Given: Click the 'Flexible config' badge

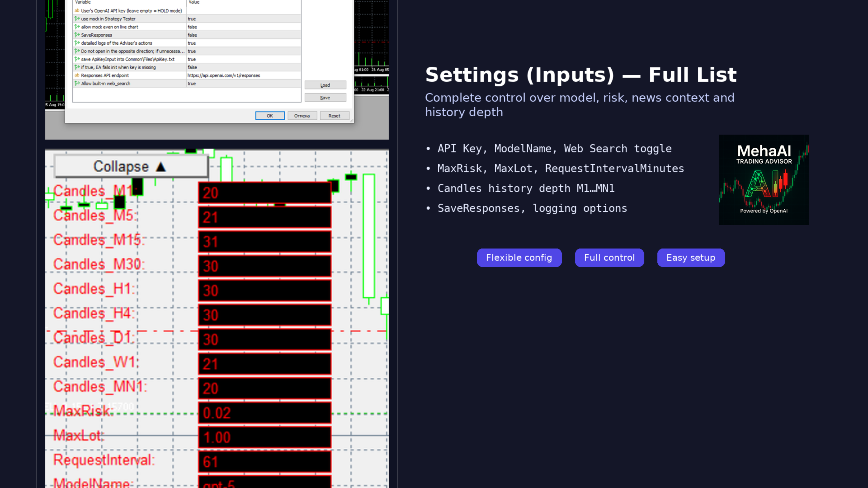Looking at the screenshot, I should tap(519, 258).
